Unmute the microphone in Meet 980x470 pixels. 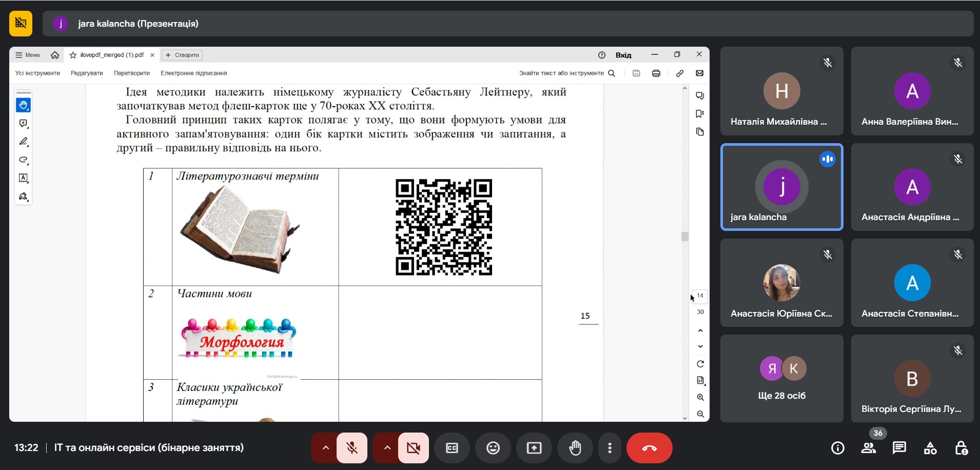pyautogui.click(x=352, y=448)
